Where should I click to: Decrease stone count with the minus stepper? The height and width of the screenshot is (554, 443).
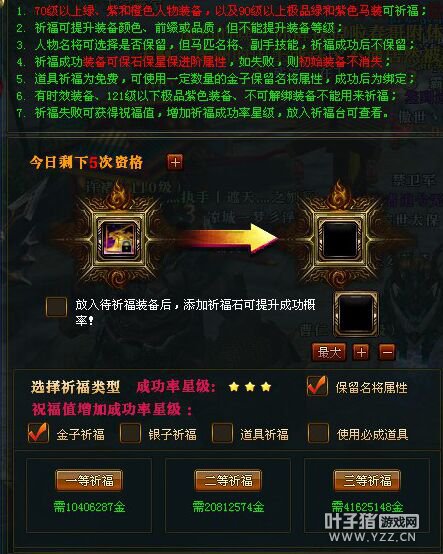[x=387, y=352]
